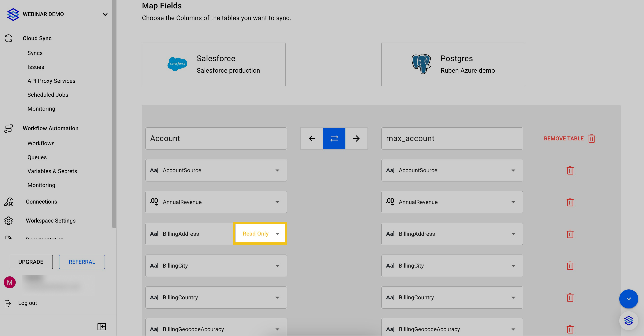The width and height of the screenshot is (644, 336).
Task: Click REMOVE TABLE button
Action: (x=569, y=138)
